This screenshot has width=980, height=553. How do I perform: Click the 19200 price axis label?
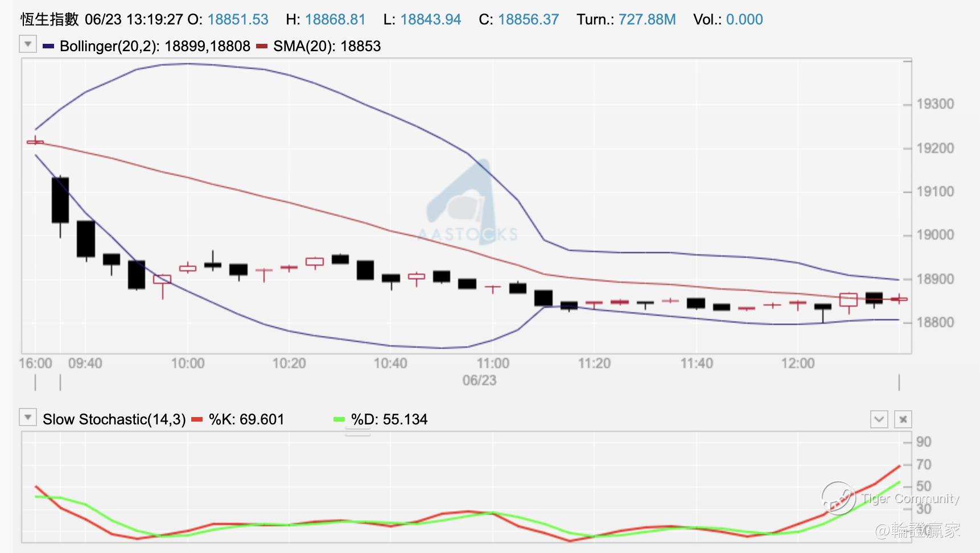[935, 148]
